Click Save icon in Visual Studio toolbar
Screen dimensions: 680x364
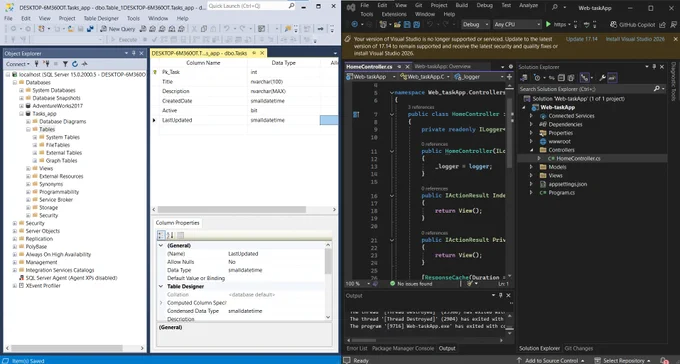pyautogui.click(x=407, y=24)
